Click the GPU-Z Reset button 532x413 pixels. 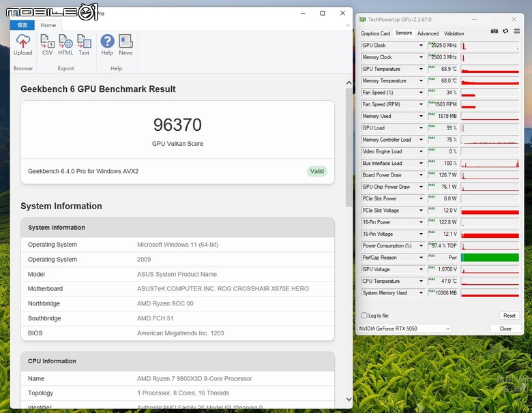click(x=509, y=316)
